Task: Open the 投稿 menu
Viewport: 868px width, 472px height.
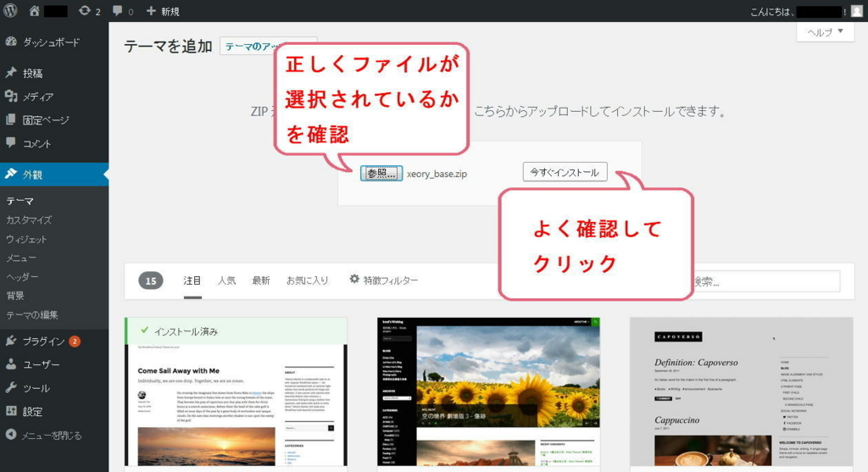Action: point(54,73)
